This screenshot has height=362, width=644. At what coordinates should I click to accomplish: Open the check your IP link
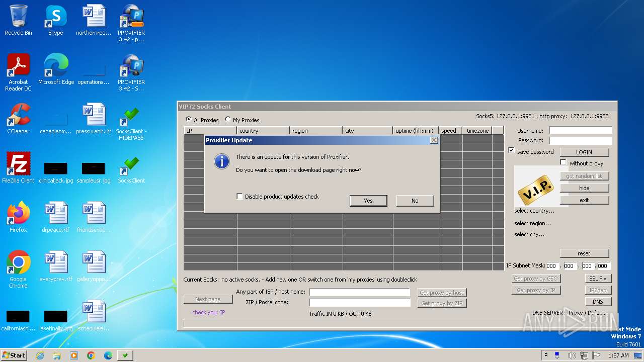click(209, 312)
